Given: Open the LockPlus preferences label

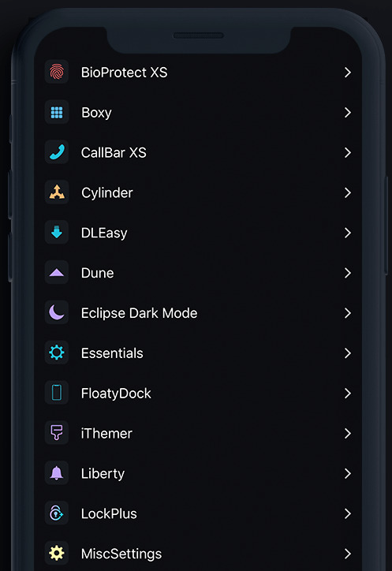Looking at the screenshot, I should pos(109,514).
